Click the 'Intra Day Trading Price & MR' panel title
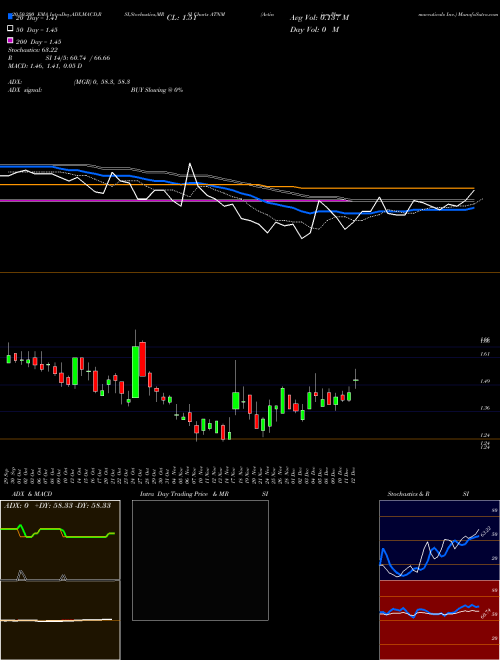The image size is (500, 660). (x=184, y=494)
